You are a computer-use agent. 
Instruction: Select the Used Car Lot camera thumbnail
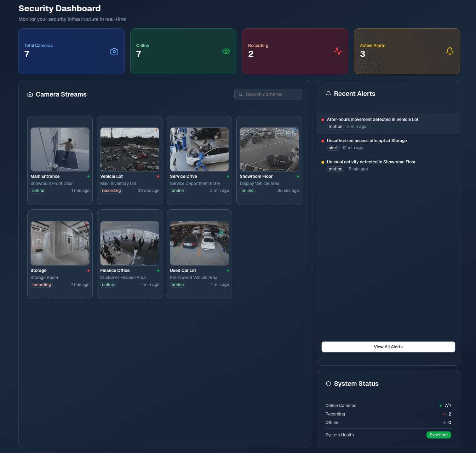pyautogui.click(x=199, y=243)
